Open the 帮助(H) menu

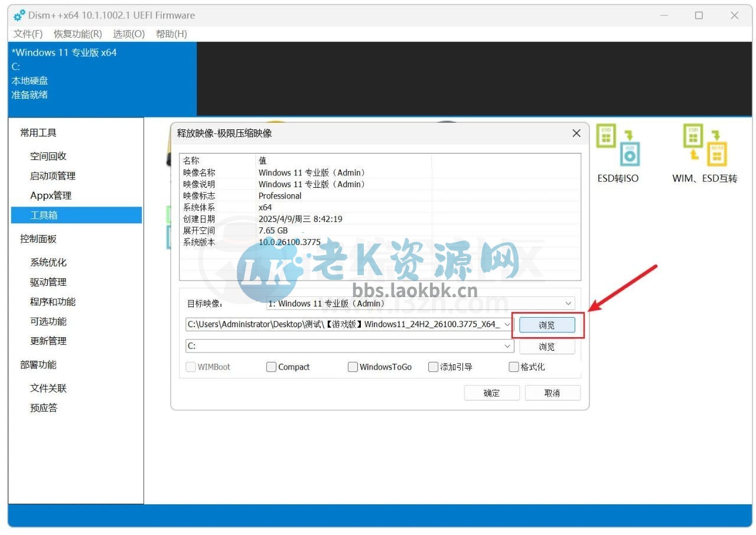[171, 34]
